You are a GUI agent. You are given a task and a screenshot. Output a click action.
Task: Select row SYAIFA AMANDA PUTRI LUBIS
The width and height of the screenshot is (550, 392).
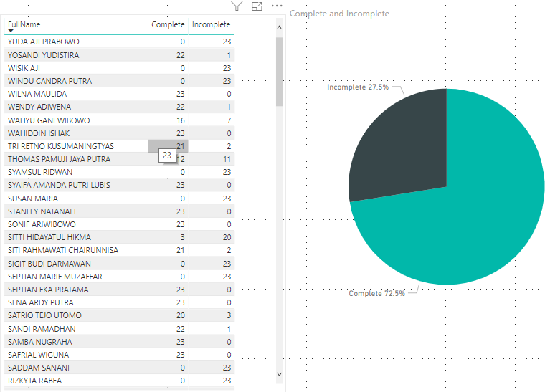[119, 185]
